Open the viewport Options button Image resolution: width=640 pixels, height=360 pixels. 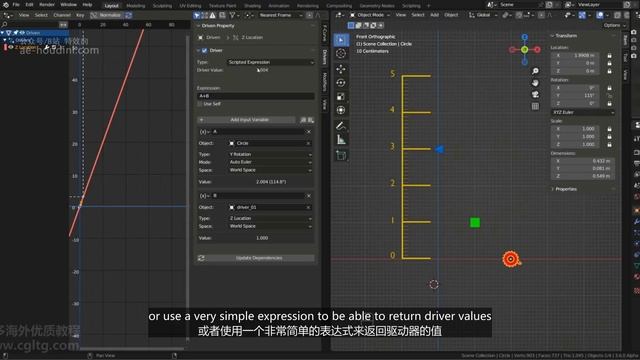tap(614, 25)
